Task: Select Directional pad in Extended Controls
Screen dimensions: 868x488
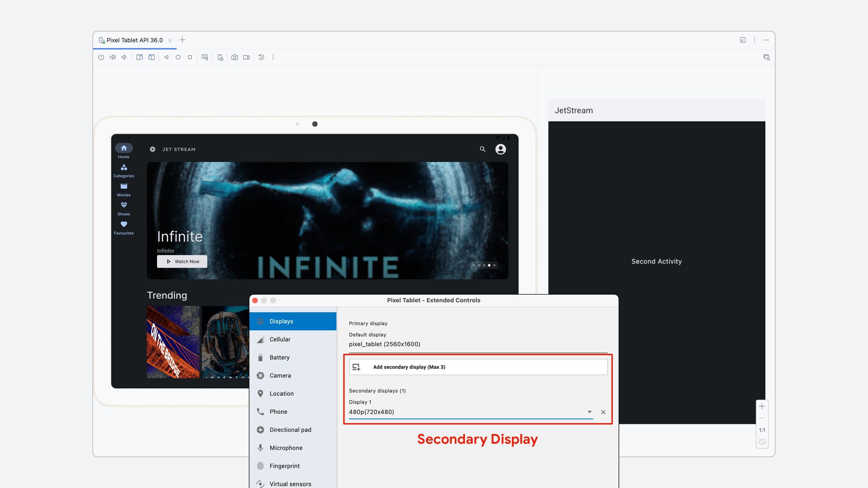Action: tap(293, 430)
